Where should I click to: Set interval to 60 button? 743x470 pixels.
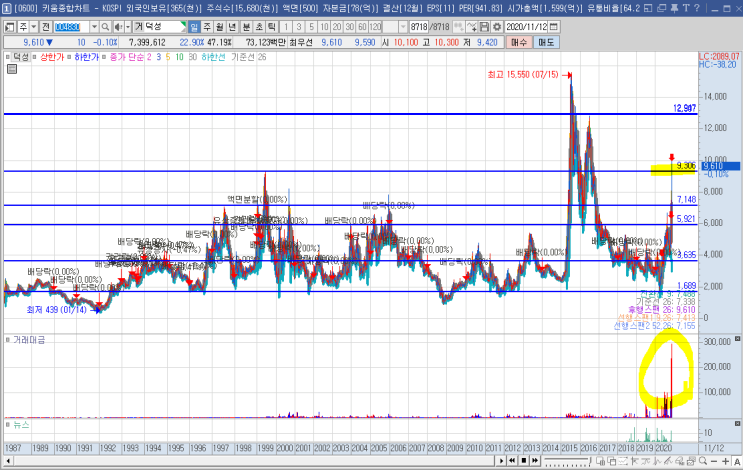362,27
